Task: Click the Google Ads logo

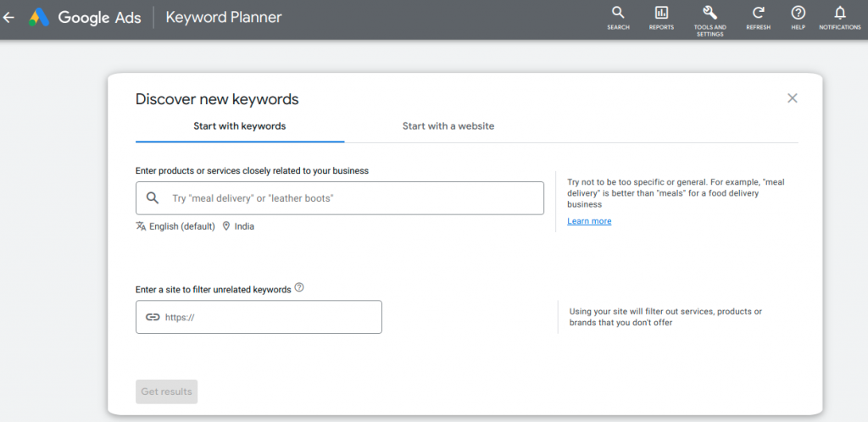Action: (86, 17)
